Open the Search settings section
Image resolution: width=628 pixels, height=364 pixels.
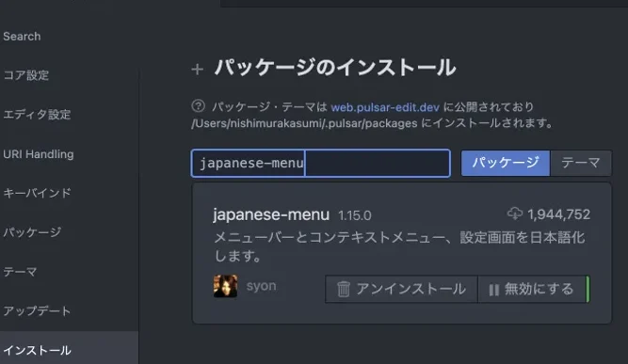22,37
